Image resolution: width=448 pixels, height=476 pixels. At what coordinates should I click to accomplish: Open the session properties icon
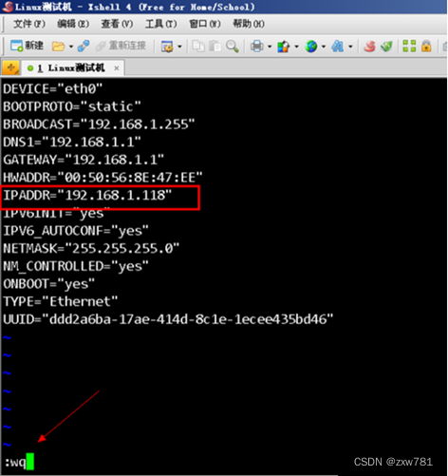point(167,47)
